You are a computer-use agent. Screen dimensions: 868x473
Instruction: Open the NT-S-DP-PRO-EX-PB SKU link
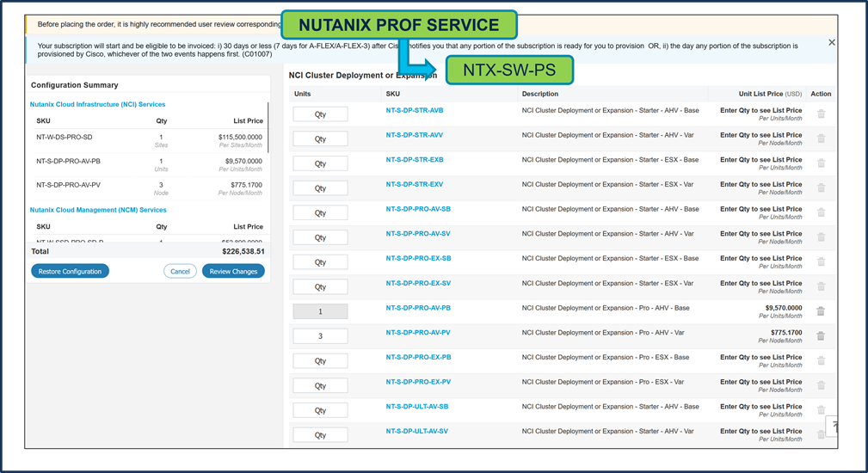[x=418, y=357]
